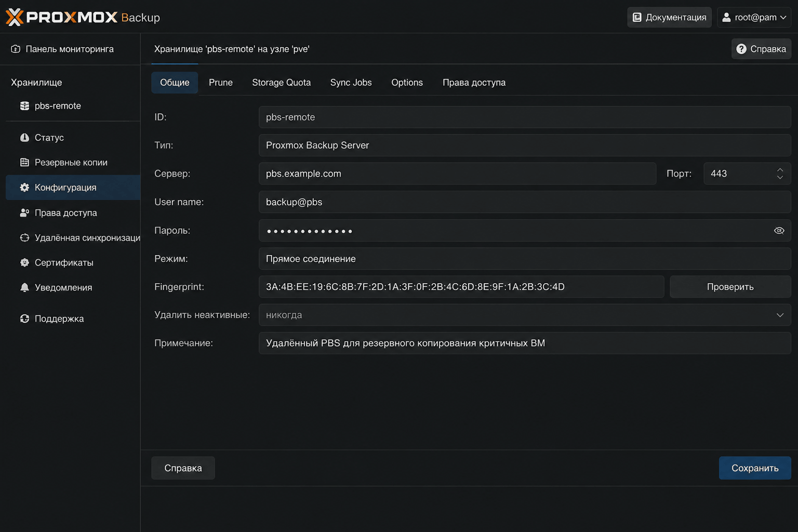Click the datastore icon next to pbs-remote
The height and width of the screenshot is (532, 798).
point(24,106)
